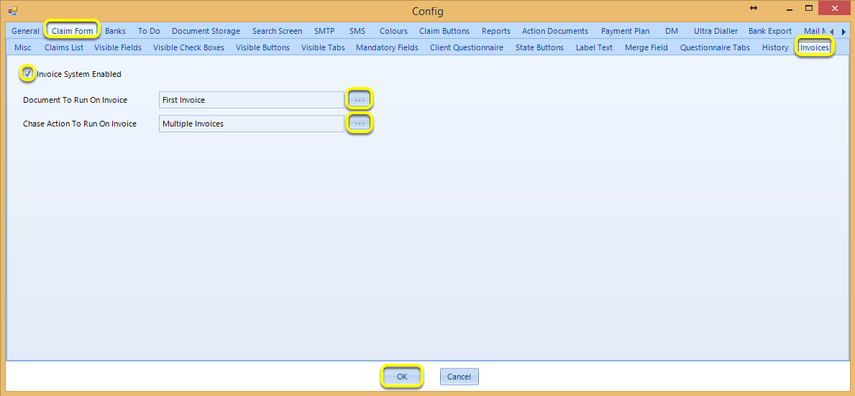Screen dimensions: 855x396
Task: Open Mandatory Fields sub-tab
Action: (x=387, y=47)
